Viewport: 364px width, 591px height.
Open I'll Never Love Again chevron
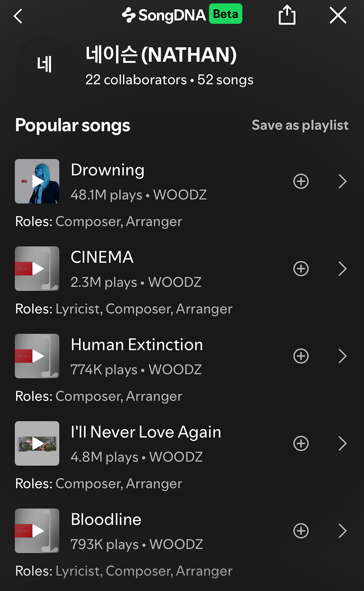343,443
